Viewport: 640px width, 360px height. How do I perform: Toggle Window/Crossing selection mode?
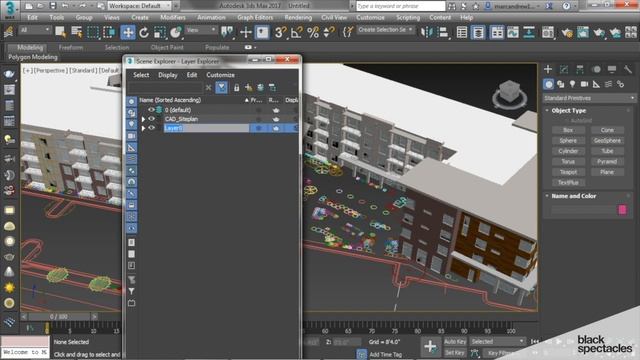click(x=109, y=32)
